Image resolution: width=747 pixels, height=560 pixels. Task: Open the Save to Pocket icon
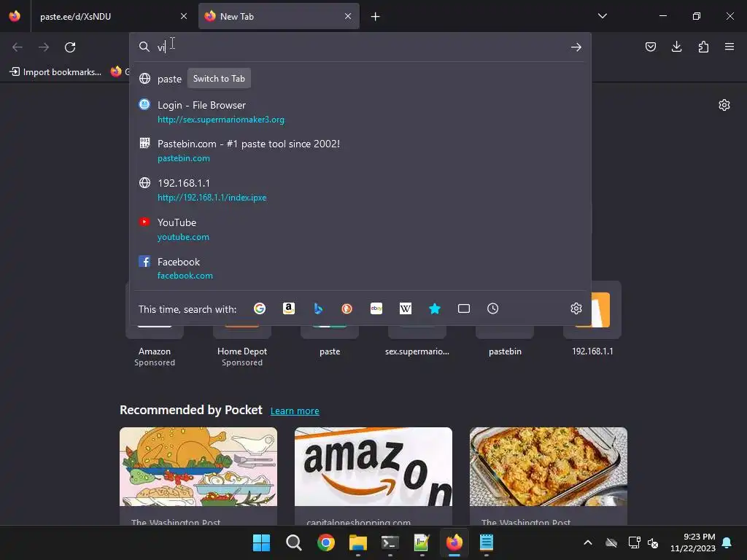[650, 47]
